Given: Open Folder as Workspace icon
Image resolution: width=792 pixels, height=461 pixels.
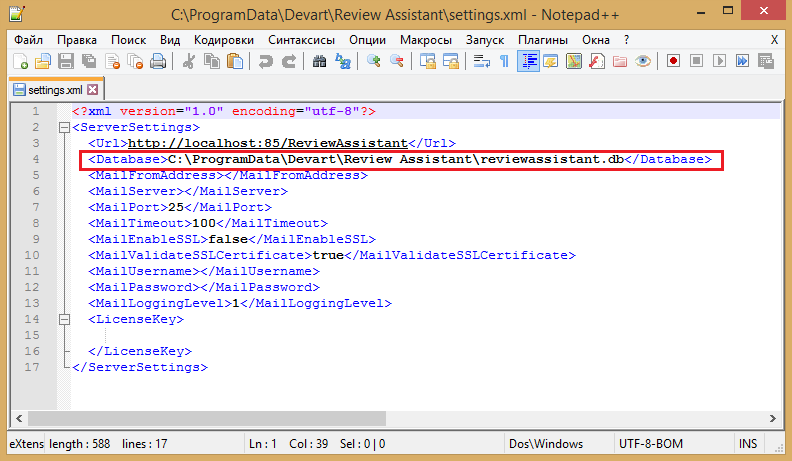Looking at the screenshot, I should [620, 62].
